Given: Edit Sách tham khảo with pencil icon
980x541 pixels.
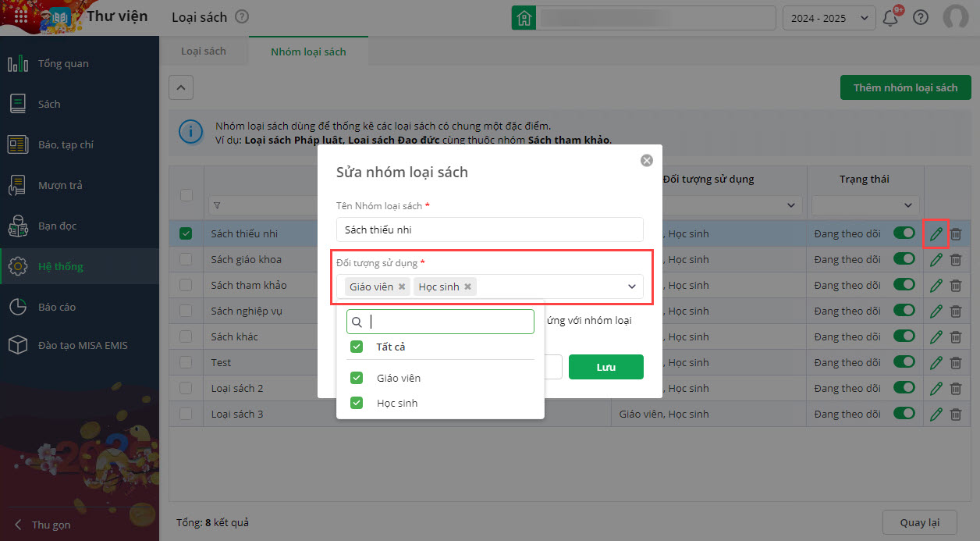Looking at the screenshot, I should [936, 285].
